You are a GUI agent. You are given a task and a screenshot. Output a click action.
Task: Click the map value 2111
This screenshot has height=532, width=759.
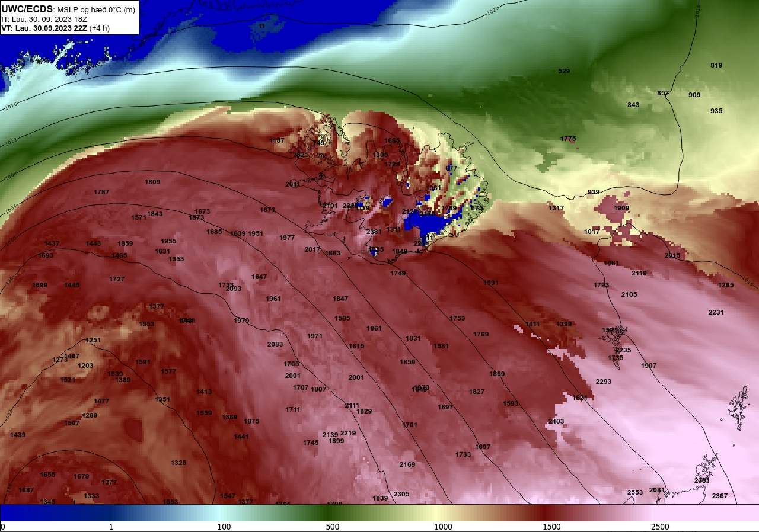point(352,405)
